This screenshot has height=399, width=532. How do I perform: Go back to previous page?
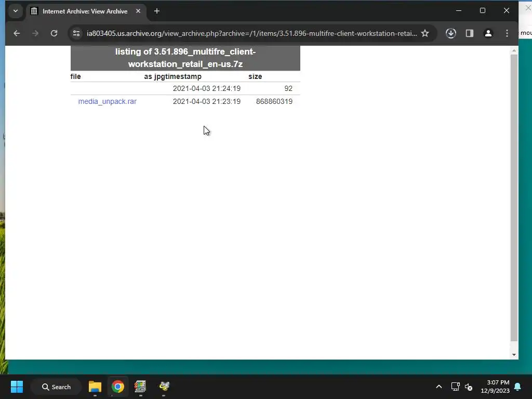17,33
